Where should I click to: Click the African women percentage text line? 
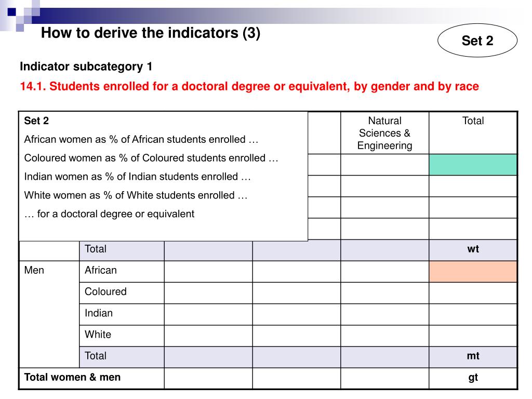141,139
